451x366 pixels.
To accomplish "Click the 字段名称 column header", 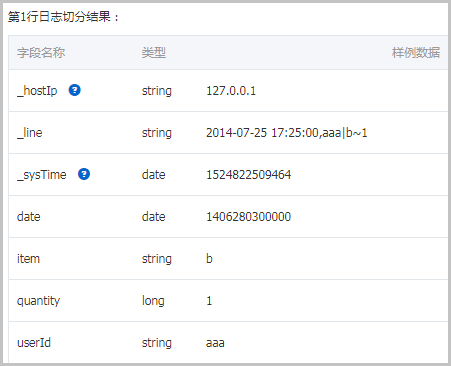I will coord(41,53).
